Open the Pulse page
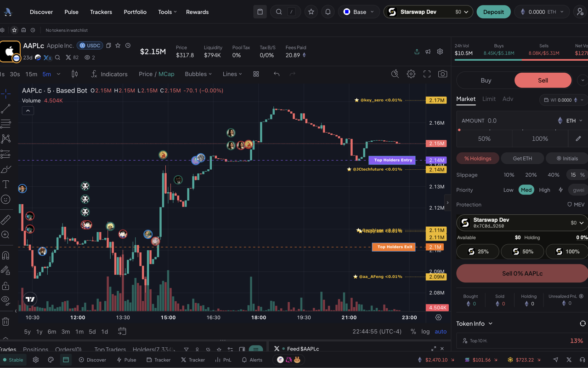Image resolution: width=588 pixels, height=368 pixels. [71, 12]
